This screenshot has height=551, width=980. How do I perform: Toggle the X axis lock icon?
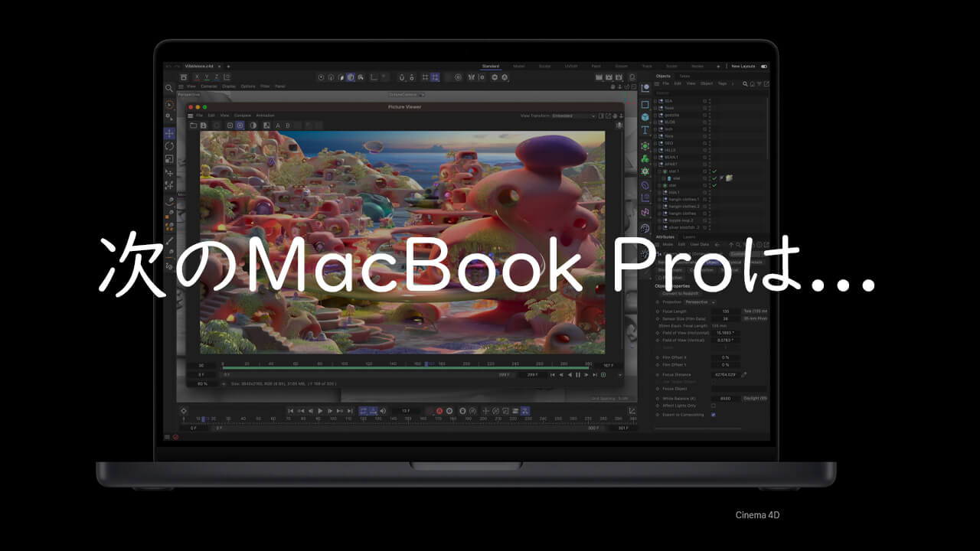coord(196,77)
